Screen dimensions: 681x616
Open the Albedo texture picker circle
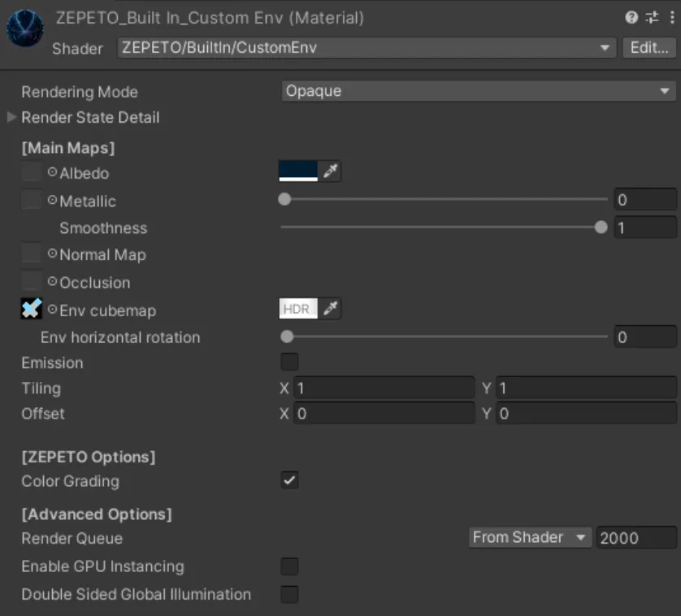tap(52, 172)
